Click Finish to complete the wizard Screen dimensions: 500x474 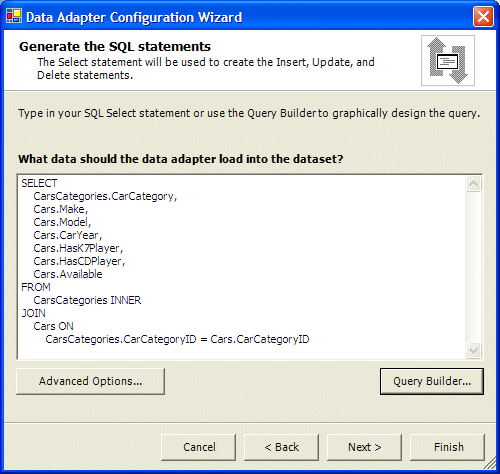[447, 447]
